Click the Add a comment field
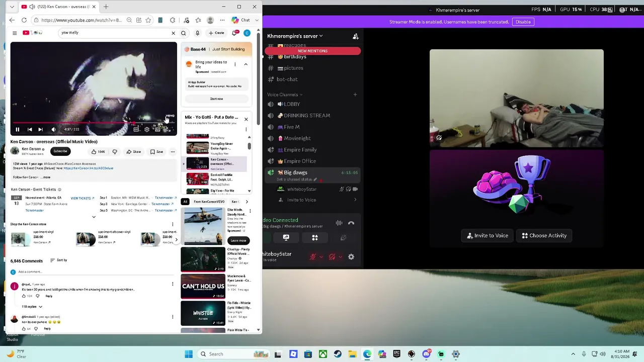644x362 pixels. pos(95,272)
